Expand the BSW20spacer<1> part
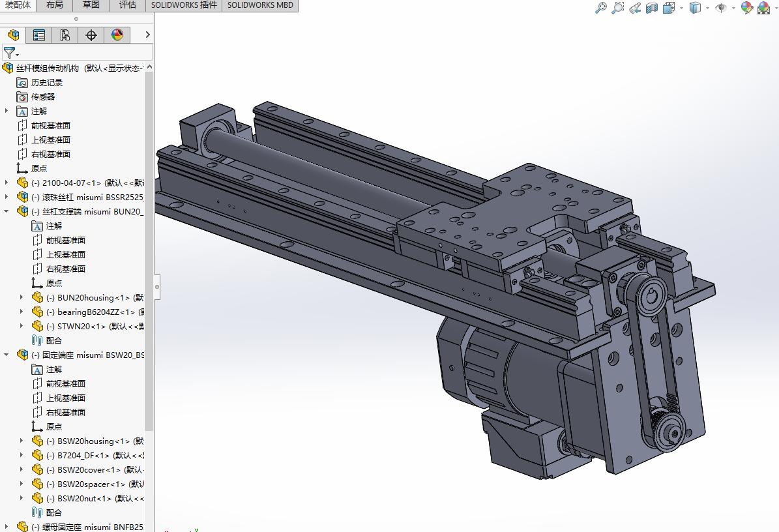This screenshot has width=779, height=532. [x=22, y=484]
